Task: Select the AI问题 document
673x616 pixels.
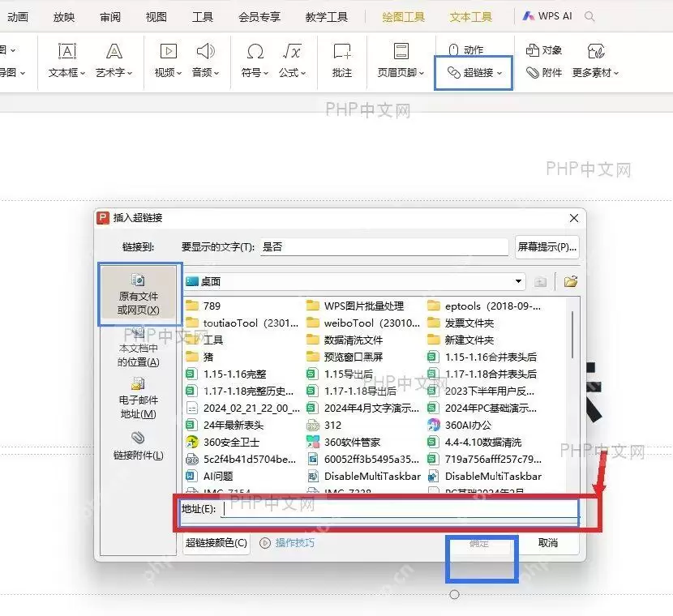Action: [210, 476]
